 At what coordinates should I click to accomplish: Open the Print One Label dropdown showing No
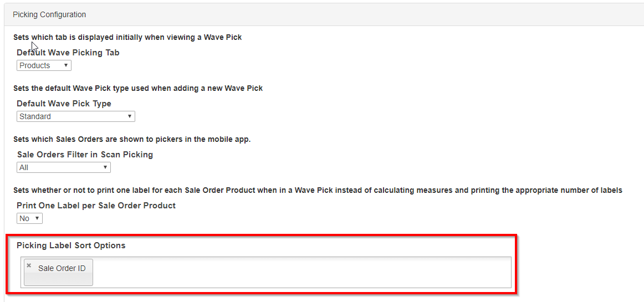coord(29,218)
